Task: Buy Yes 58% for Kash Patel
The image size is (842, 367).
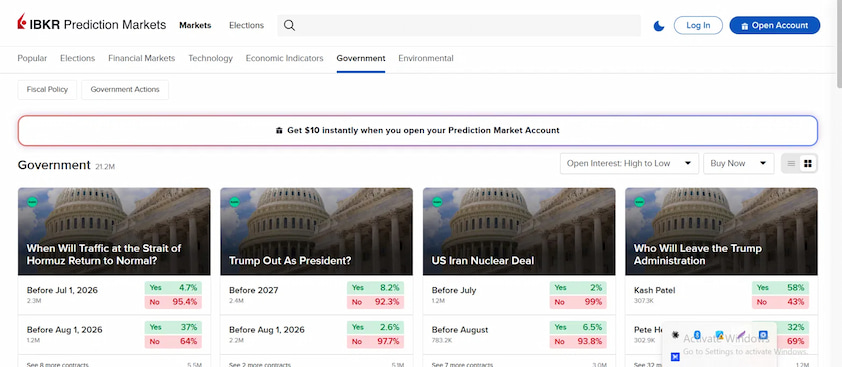Action: 780,287
